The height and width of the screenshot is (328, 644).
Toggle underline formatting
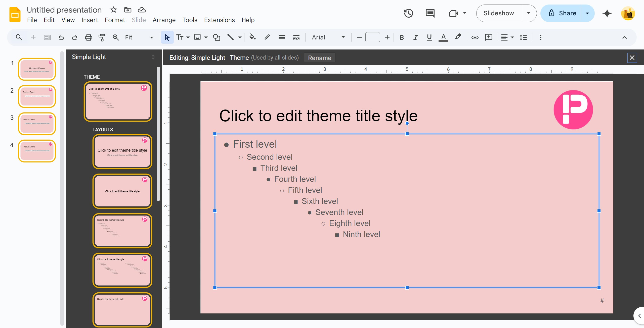(x=429, y=37)
